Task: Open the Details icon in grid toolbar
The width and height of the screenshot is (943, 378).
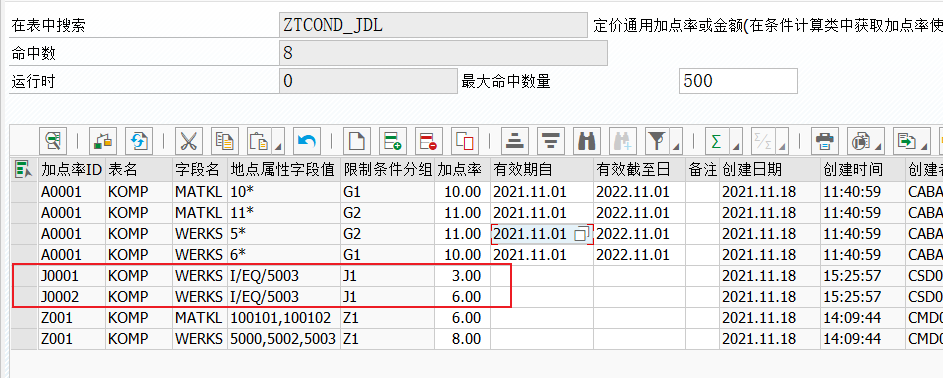Action: coord(53,142)
